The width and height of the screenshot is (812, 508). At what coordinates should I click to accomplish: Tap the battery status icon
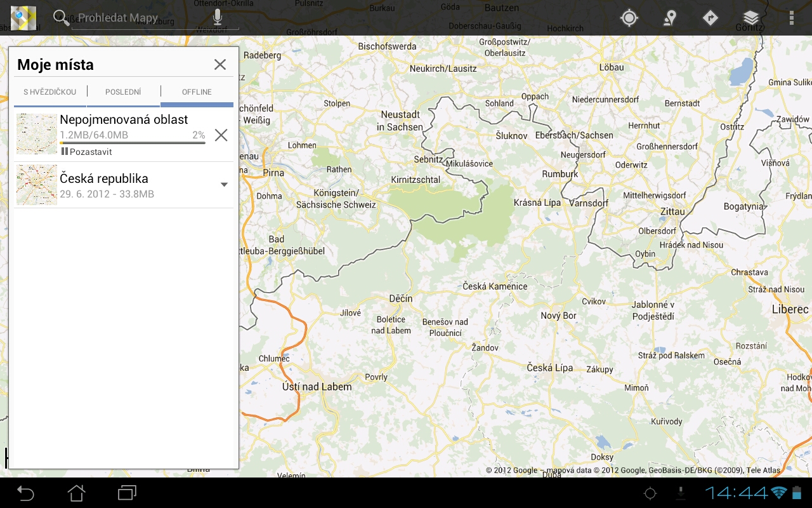797,493
